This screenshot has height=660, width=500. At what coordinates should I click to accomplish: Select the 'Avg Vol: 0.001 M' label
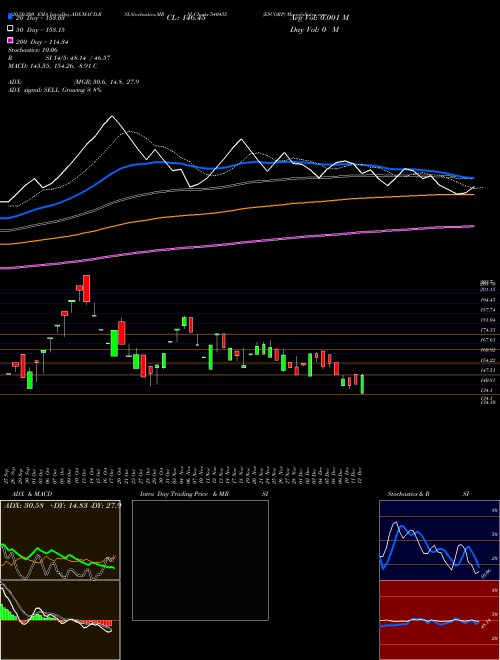319,18
